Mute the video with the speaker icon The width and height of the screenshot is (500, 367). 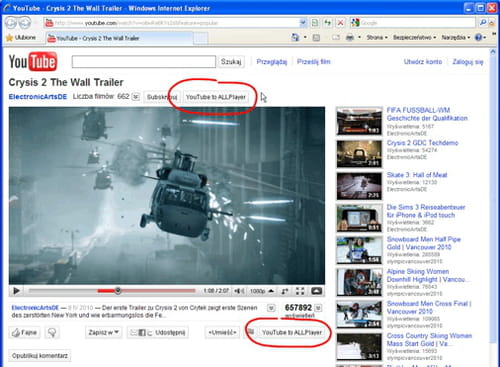click(x=238, y=291)
